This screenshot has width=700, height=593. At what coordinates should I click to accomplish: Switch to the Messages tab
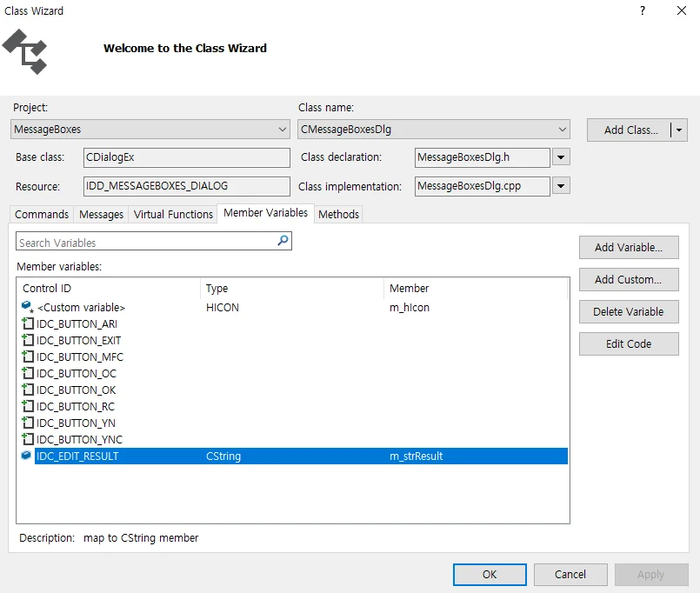[x=102, y=215]
